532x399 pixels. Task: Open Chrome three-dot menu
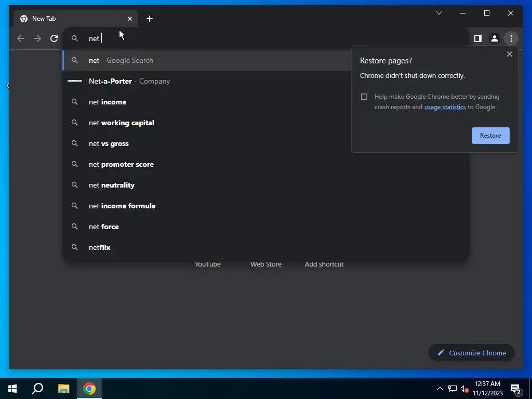511,38
